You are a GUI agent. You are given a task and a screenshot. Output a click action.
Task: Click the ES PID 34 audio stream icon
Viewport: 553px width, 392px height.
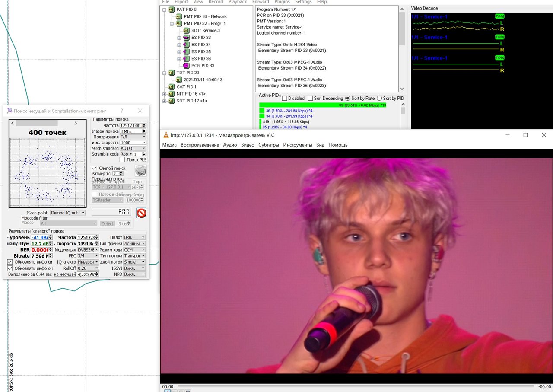coord(186,45)
